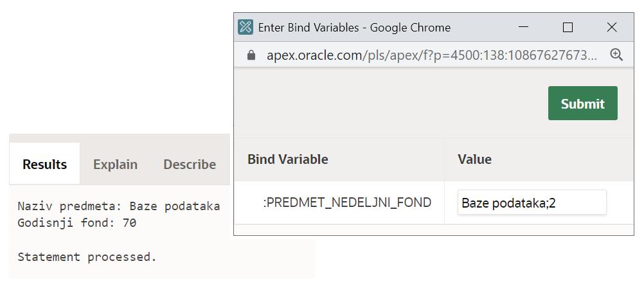Click the padlock site info icon
The image size is (644, 286).
coord(251,55)
